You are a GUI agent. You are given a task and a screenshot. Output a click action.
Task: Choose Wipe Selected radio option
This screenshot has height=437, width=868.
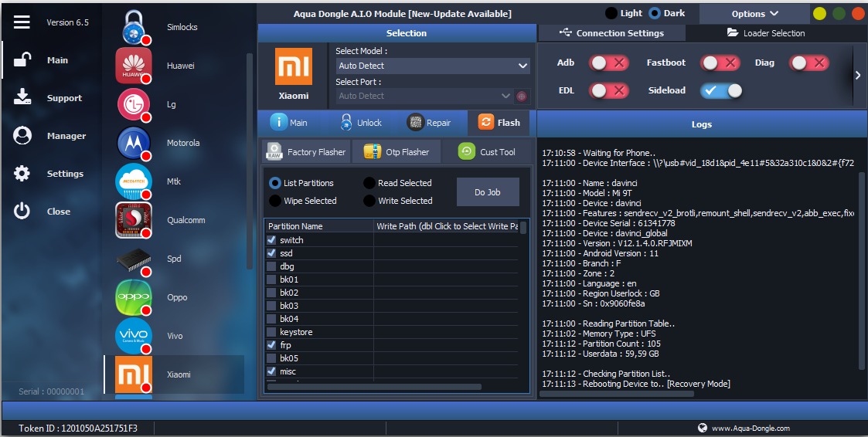pyautogui.click(x=274, y=201)
